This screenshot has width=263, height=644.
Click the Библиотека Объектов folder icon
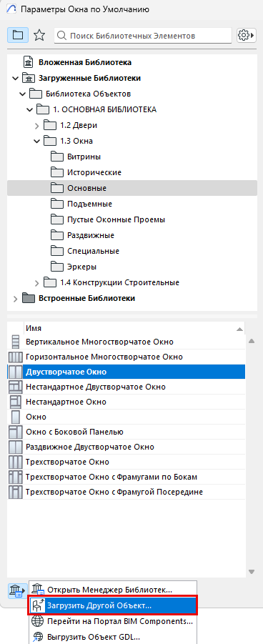click(36, 94)
